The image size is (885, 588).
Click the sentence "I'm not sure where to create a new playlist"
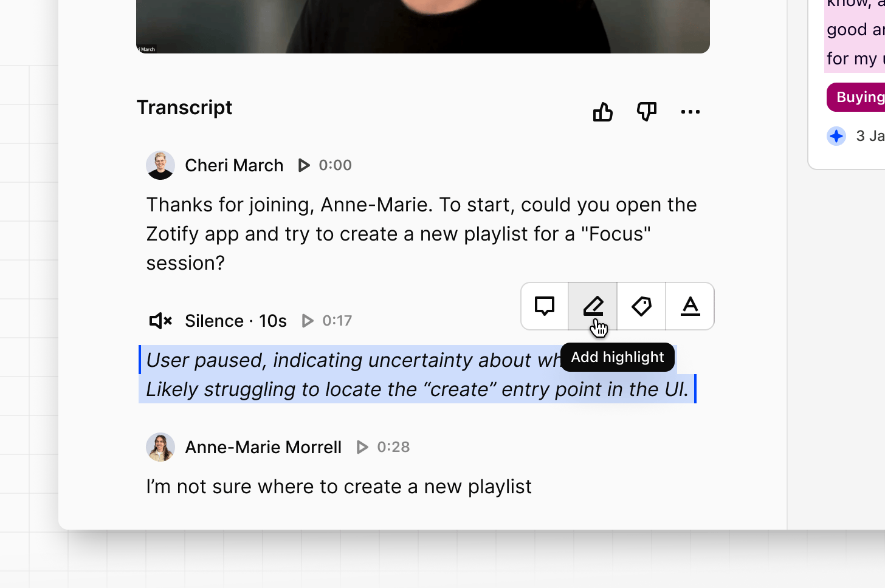339,487
